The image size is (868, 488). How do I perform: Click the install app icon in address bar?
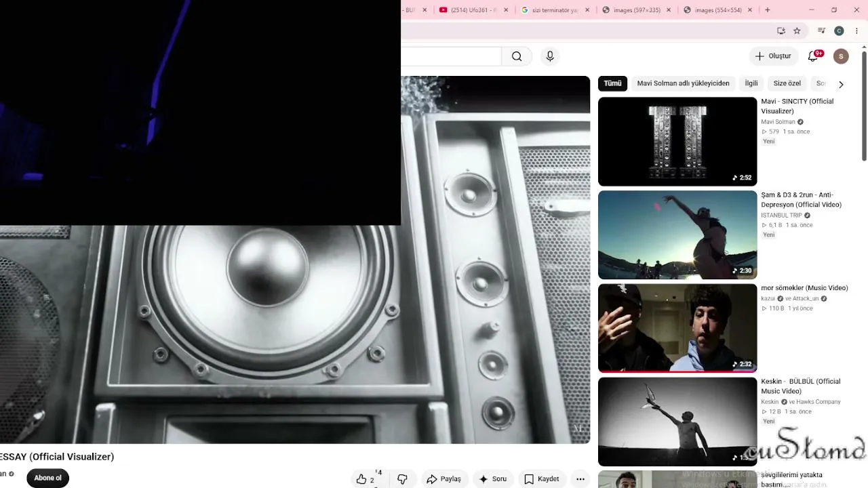point(781,30)
